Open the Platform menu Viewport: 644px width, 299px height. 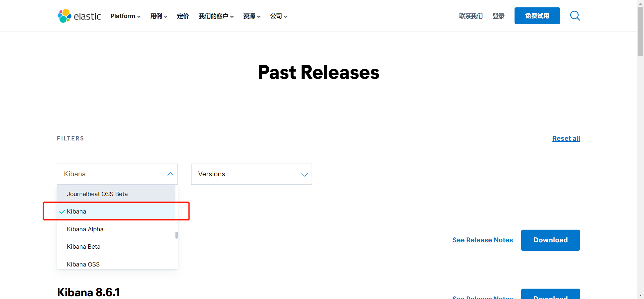pos(125,16)
